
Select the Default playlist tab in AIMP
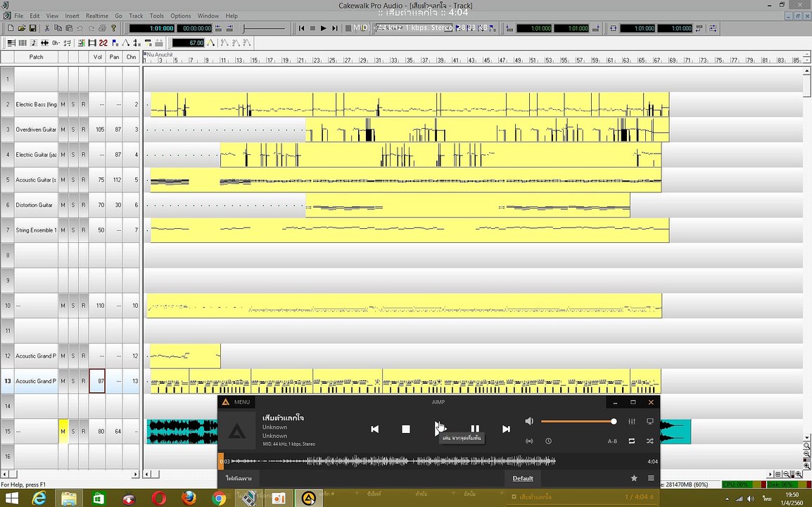click(x=523, y=478)
